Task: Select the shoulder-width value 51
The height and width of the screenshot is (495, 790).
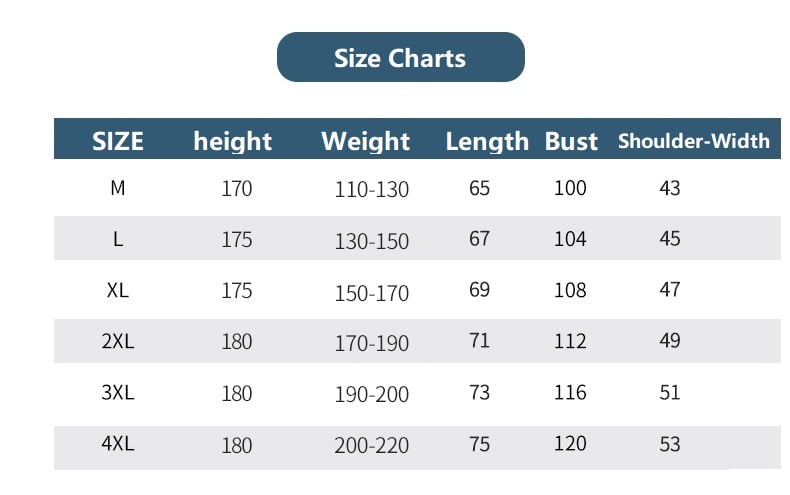Action: point(670,392)
